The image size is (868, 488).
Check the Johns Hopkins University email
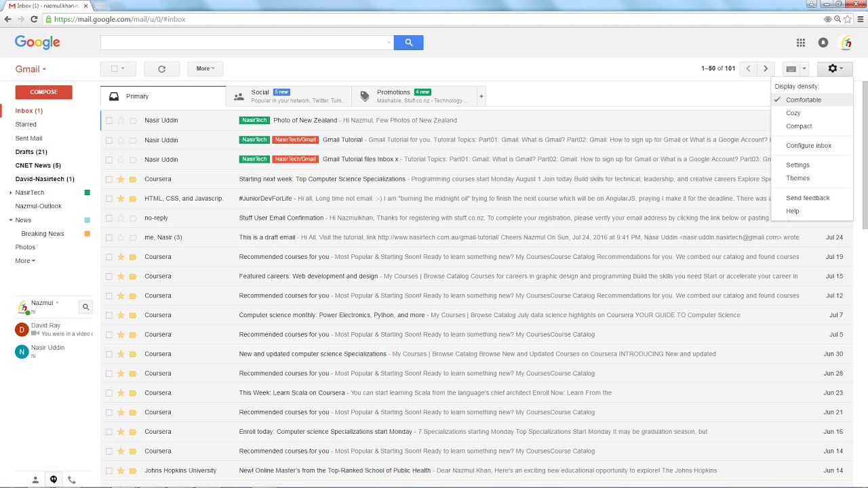[x=108, y=471]
